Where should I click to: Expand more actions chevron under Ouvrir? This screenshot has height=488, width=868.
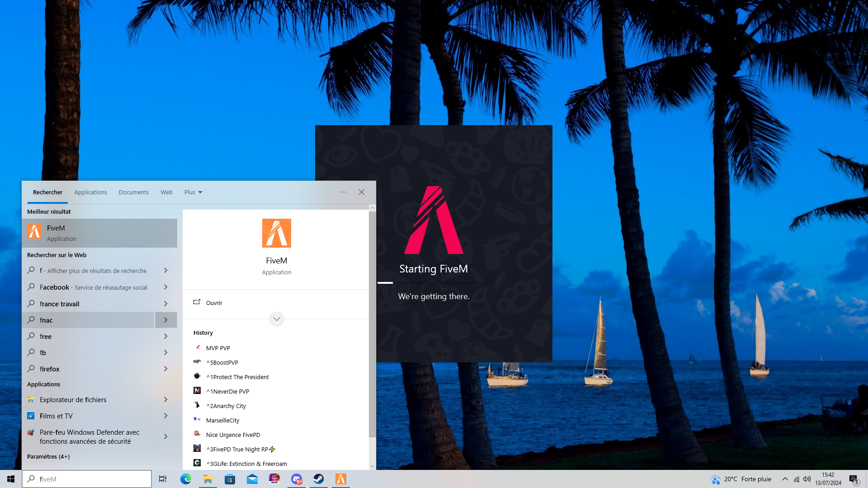(x=276, y=319)
